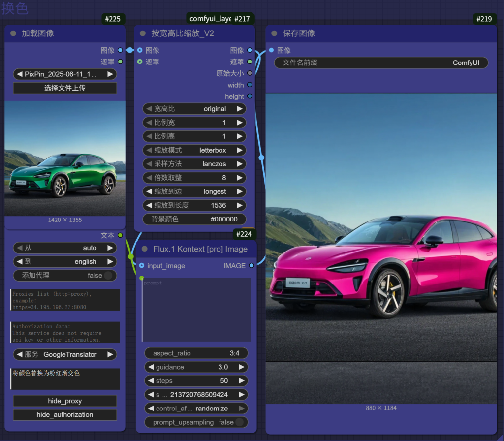The width and height of the screenshot is (504, 441).
Task: Click the 文本 output port
Action: coord(120,236)
